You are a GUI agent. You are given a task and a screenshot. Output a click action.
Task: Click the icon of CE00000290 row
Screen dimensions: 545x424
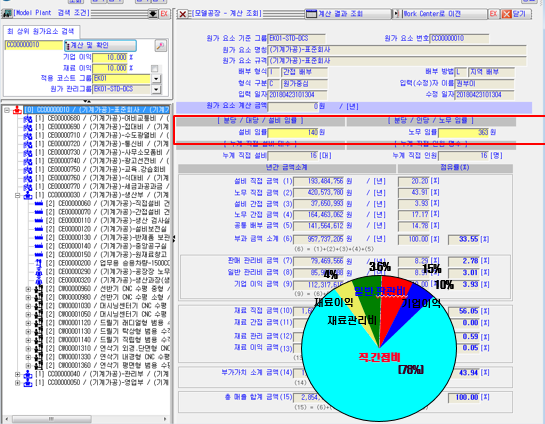coord(39,272)
